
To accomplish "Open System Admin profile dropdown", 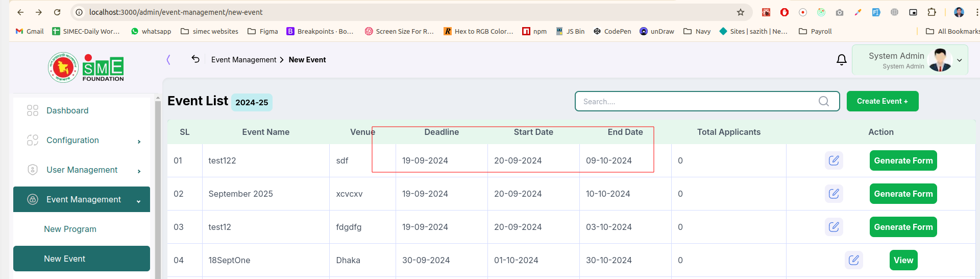I will click(x=910, y=60).
